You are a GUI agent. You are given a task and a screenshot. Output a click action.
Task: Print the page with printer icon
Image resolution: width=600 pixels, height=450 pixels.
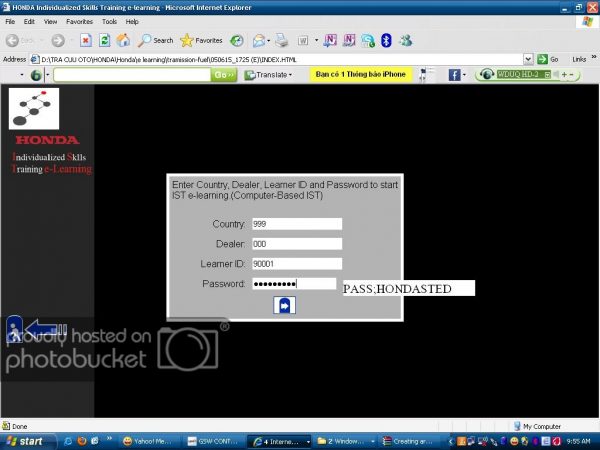(x=282, y=40)
